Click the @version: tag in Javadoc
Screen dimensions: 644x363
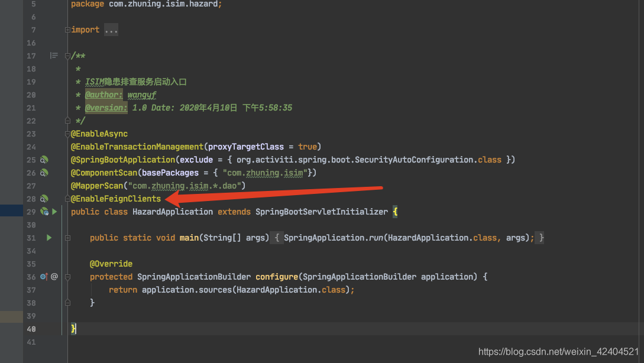[106, 108]
